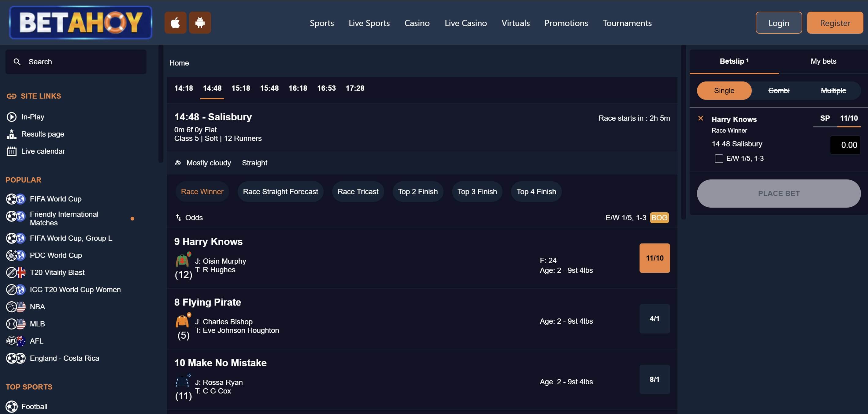Switch to the 16:18 race tab

pyautogui.click(x=298, y=88)
